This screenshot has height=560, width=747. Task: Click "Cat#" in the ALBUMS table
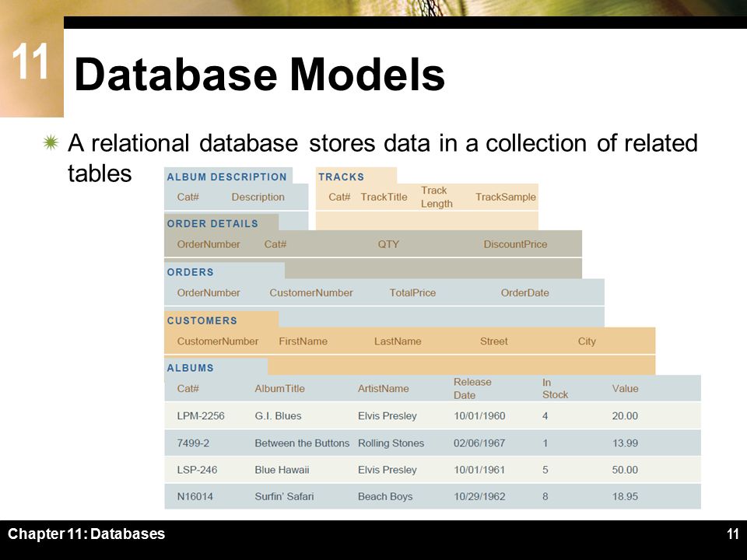188,389
